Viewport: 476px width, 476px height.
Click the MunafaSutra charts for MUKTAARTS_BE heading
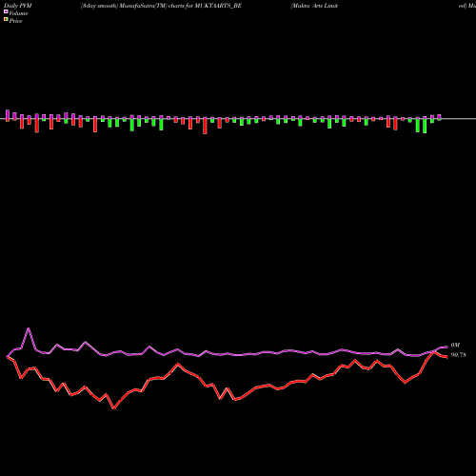coord(161,6)
